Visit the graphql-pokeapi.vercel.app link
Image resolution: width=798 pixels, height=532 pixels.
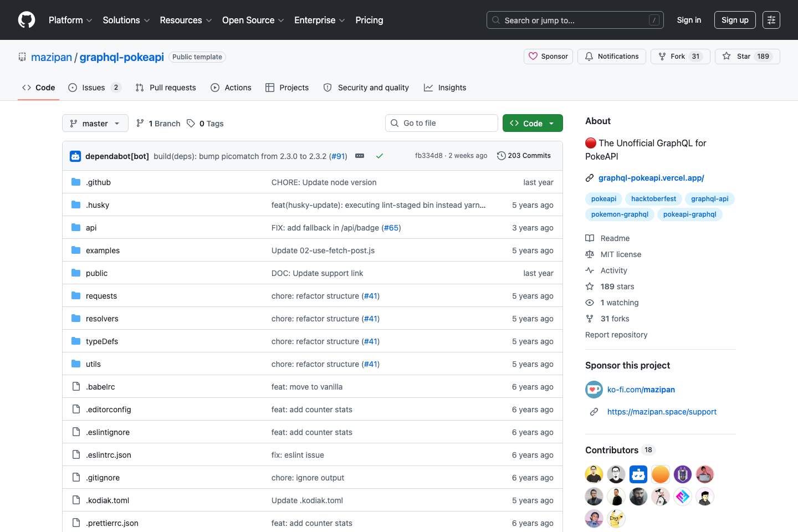[x=651, y=178]
